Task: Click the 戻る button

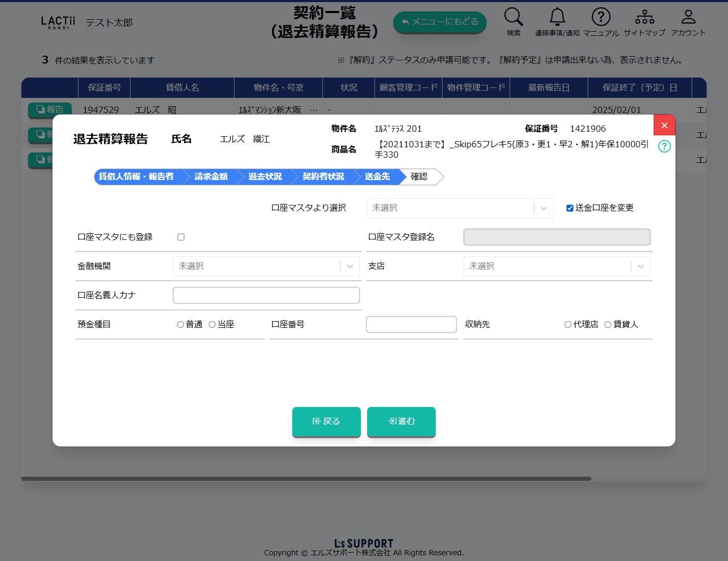Action: point(326,422)
